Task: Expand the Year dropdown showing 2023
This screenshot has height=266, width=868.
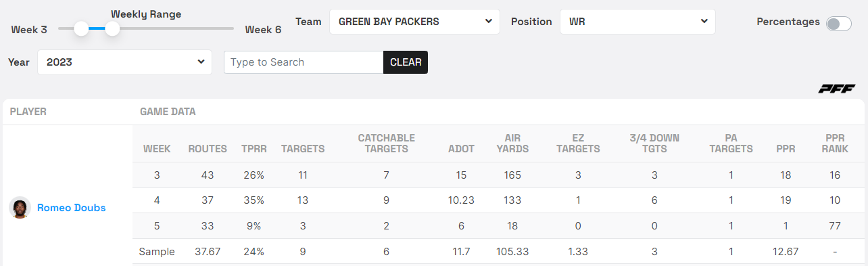Action: point(125,62)
